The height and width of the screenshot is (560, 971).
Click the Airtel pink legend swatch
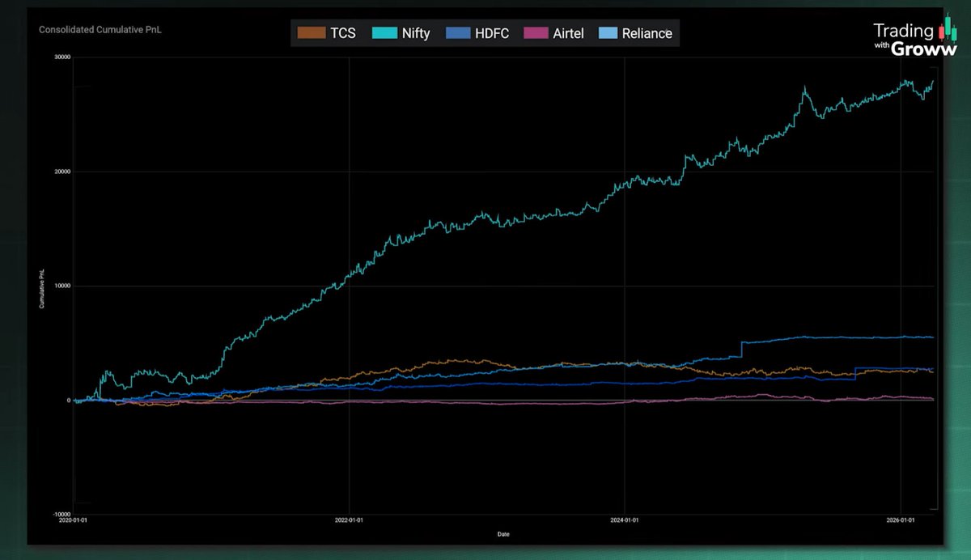535,33
